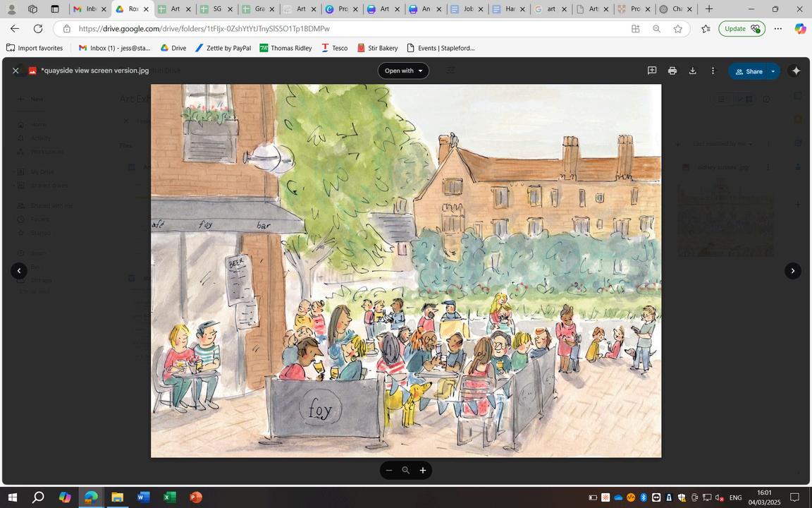This screenshot has height=508, width=812.
Task: Add this page to favorites with star
Action: (678, 28)
